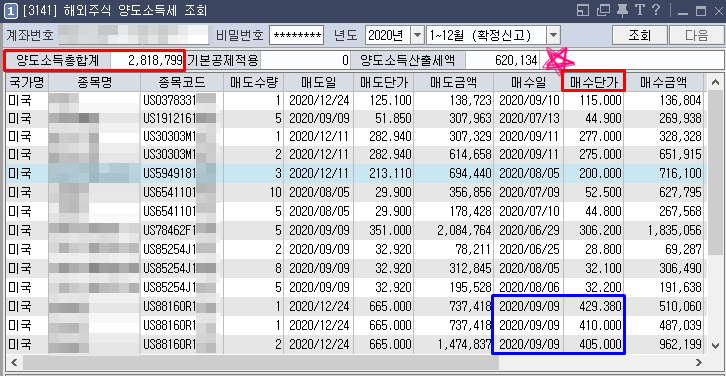
Task: Select buy date cell 2020/07/13
Action: [x=528, y=119]
